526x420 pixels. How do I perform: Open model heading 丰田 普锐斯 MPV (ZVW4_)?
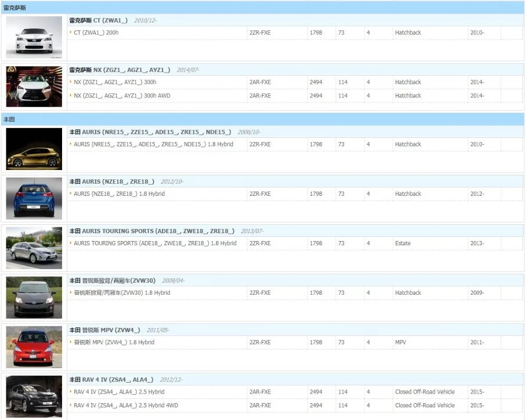point(105,330)
